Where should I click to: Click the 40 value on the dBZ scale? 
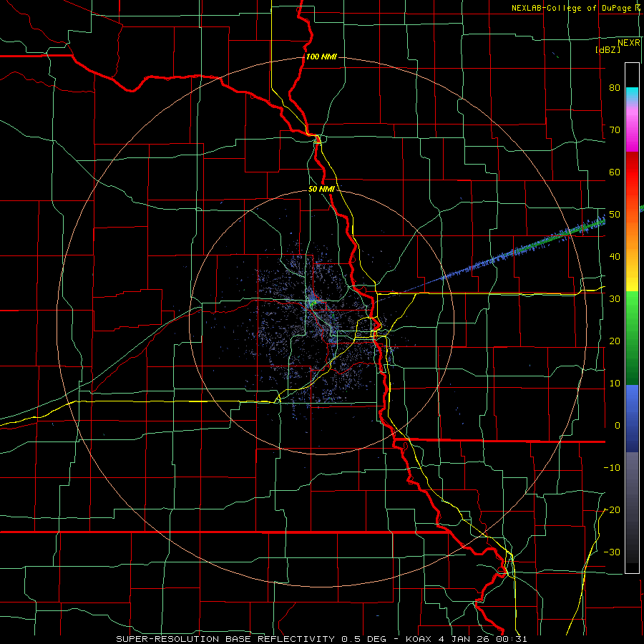tap(615, 256)
